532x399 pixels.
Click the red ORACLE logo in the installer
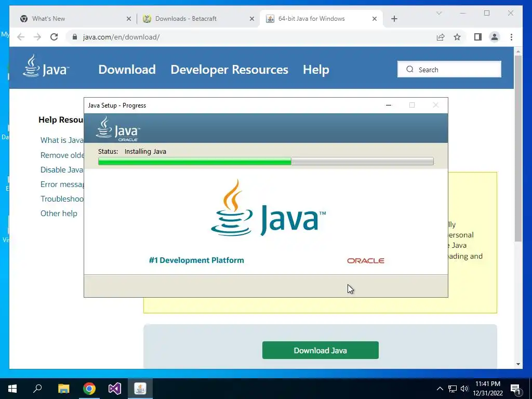pyautogui.click(x=366, y=261)
